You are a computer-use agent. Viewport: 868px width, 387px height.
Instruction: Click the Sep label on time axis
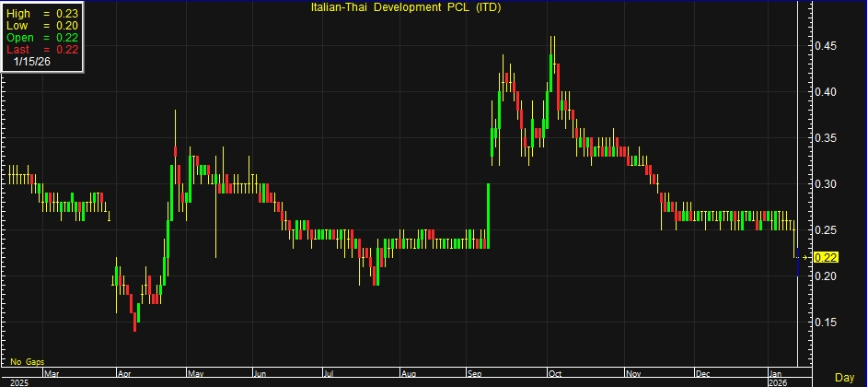478,374
